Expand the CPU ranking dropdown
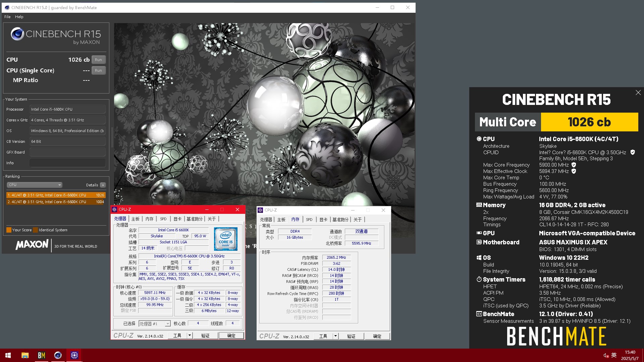Image resolution: width=644 pixels, height=362 pixels. click(x=35, y=185)
